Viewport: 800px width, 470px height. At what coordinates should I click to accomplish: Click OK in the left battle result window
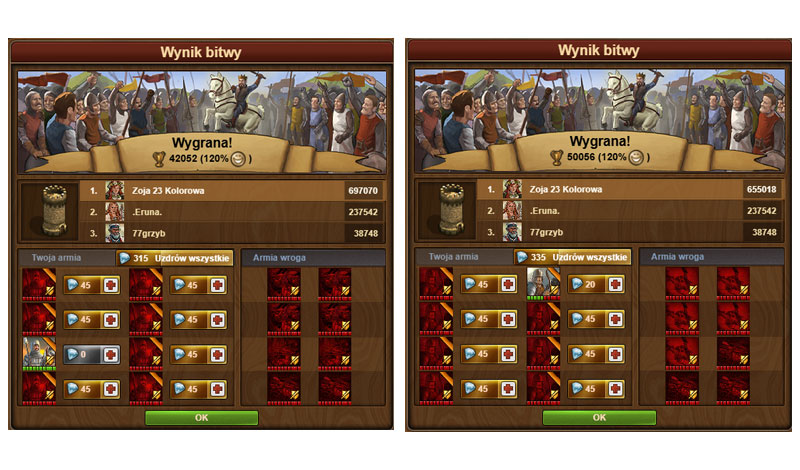click(202, 417)
